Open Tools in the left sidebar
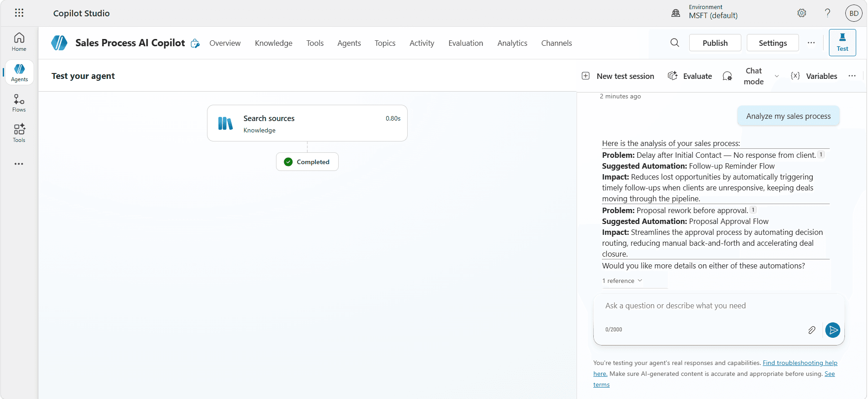 (19, 133)
